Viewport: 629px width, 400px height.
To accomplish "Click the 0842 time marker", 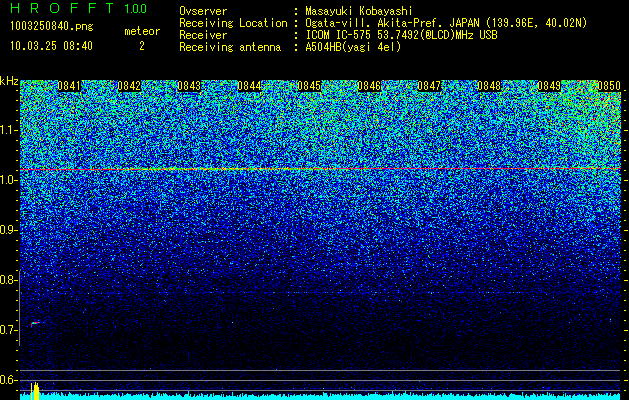I will 129,86.
